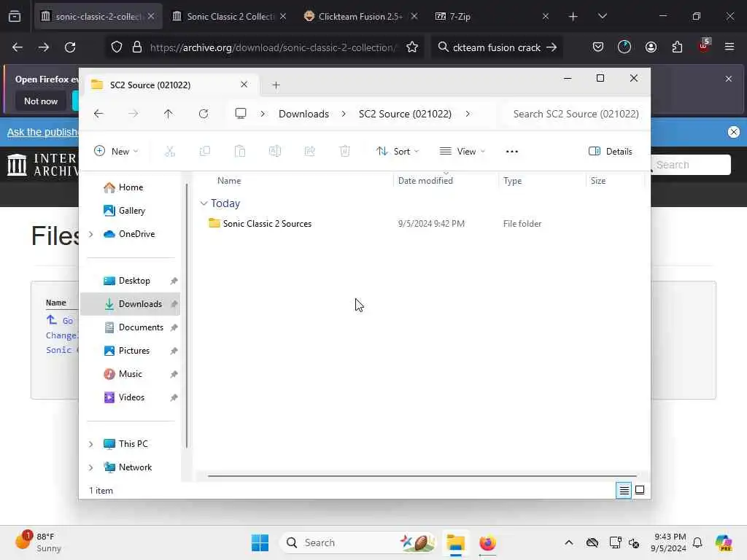Viewport: 747px width, 560px height.
Task: Open Windows Start menu
Action: pyautogui.click(x=260, y=542)
